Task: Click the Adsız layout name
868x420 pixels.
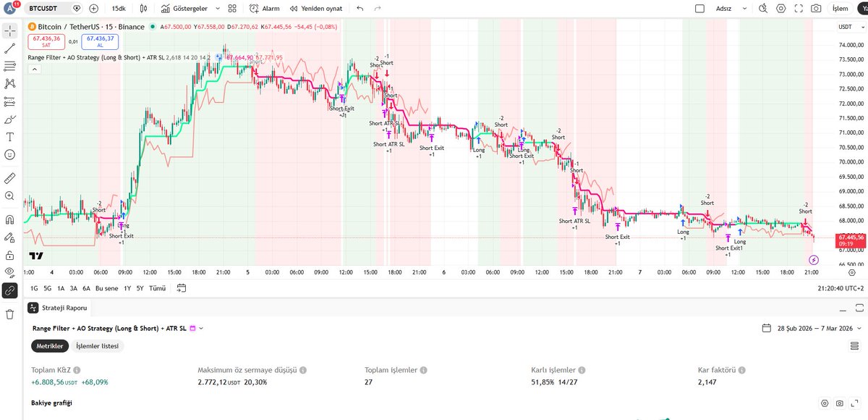Action: [x=723, y=9]
